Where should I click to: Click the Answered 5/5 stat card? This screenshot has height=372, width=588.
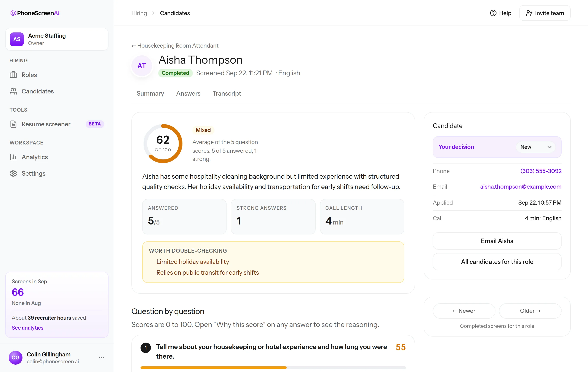coord(184,216)
